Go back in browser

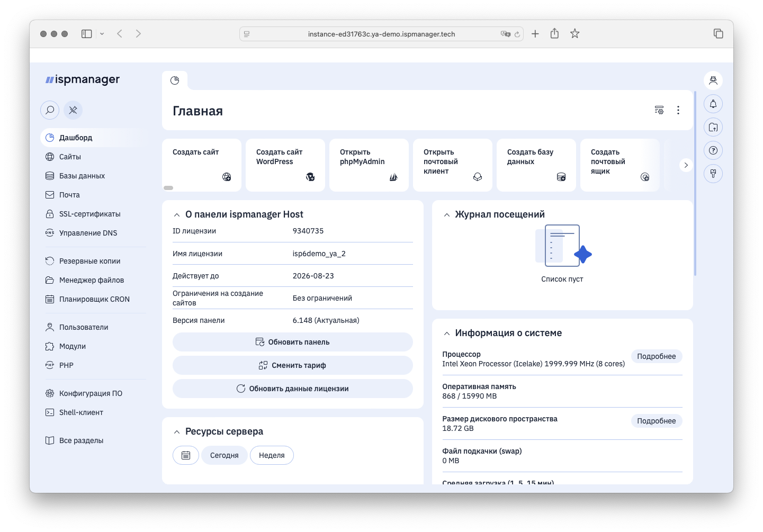pos(120,34)
